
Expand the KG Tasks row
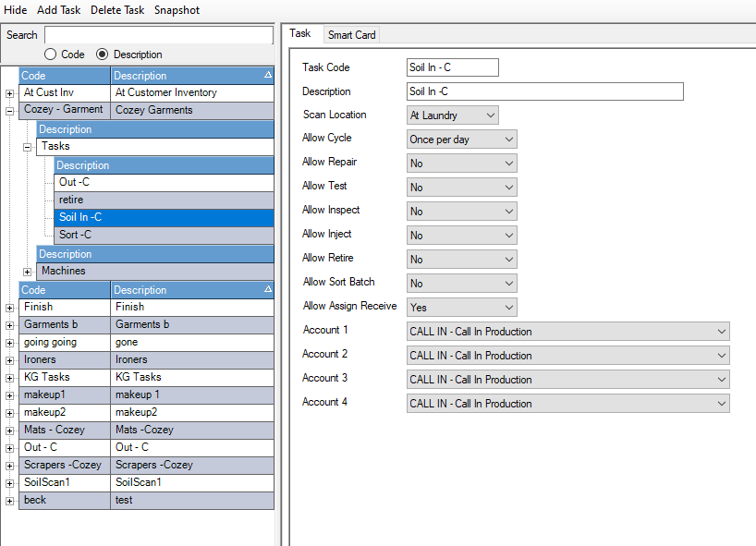(9, 378)
